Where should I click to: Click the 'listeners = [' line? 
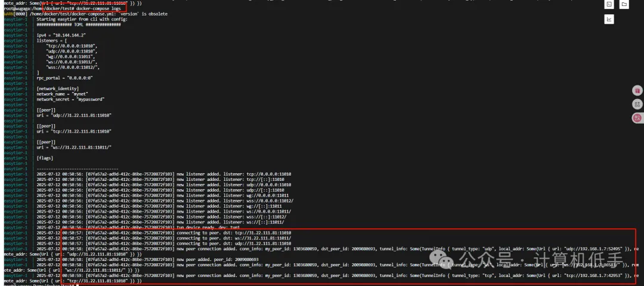pyautogui.click(x=51, y=41)
